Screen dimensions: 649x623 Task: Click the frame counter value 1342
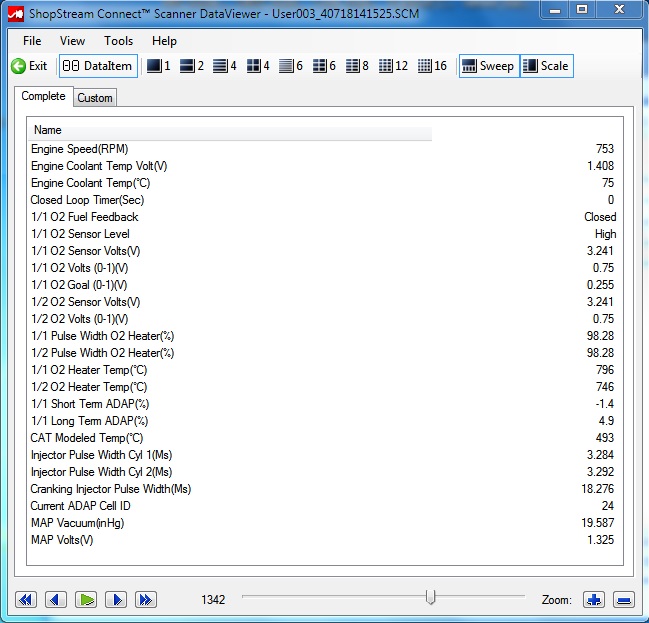point(213,600)
